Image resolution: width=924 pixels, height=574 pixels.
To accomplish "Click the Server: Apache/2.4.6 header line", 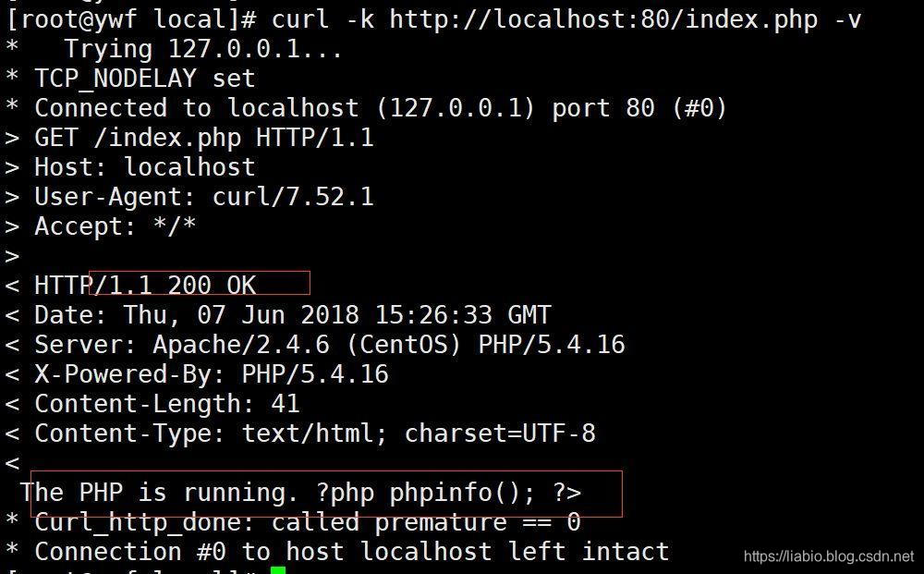I will (330, 344).
